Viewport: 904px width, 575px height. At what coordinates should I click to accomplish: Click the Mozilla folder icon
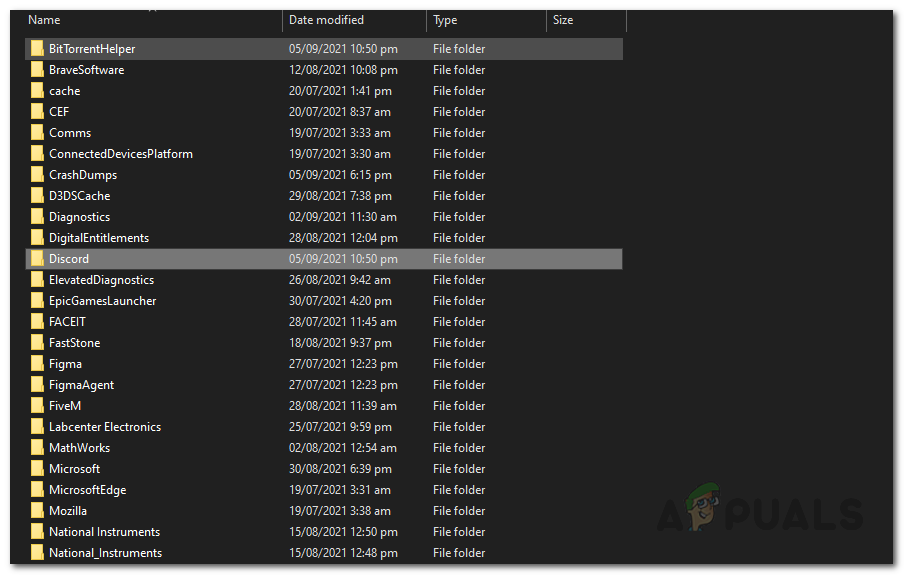coord(37,511)
